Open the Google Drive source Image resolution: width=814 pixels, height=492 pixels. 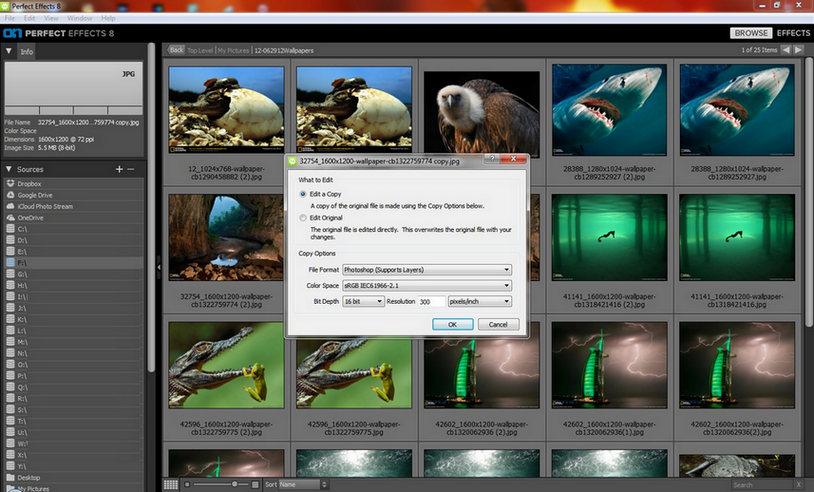click(34, 195)
